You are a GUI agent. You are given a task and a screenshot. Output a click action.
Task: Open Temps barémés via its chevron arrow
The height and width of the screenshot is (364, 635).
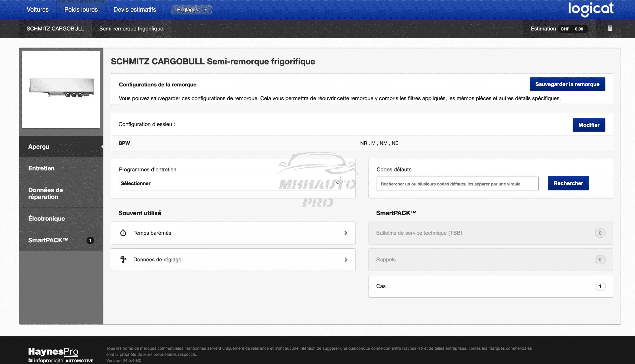click(x=346, y=233)
